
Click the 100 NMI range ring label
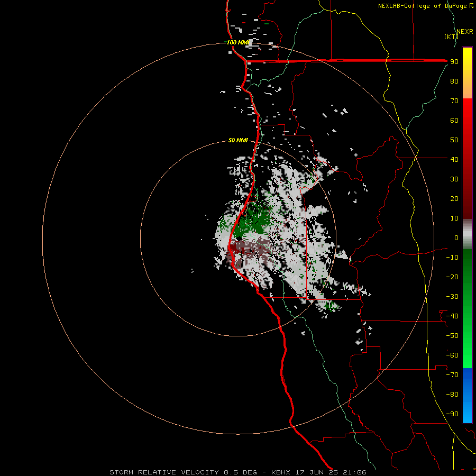click(237, 42)
